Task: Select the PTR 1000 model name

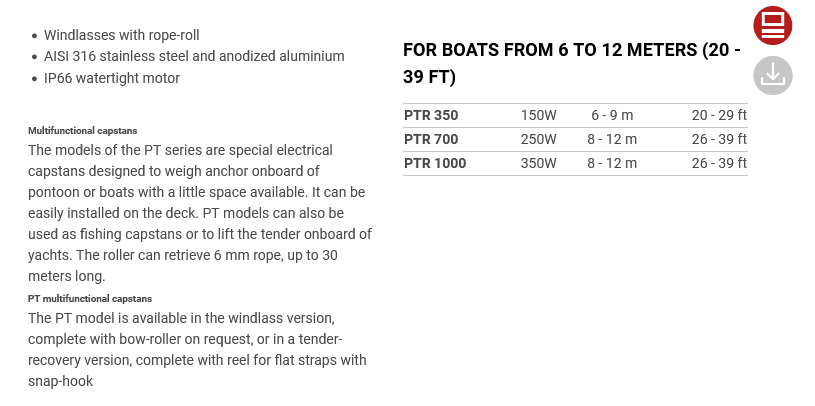Action: [x=435, y=163]
